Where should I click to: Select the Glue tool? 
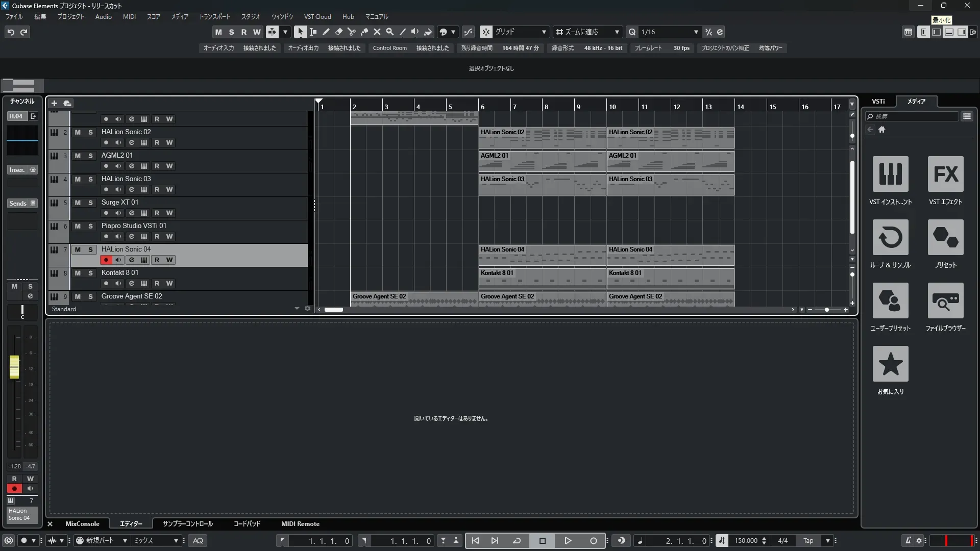tap(364, 32)
